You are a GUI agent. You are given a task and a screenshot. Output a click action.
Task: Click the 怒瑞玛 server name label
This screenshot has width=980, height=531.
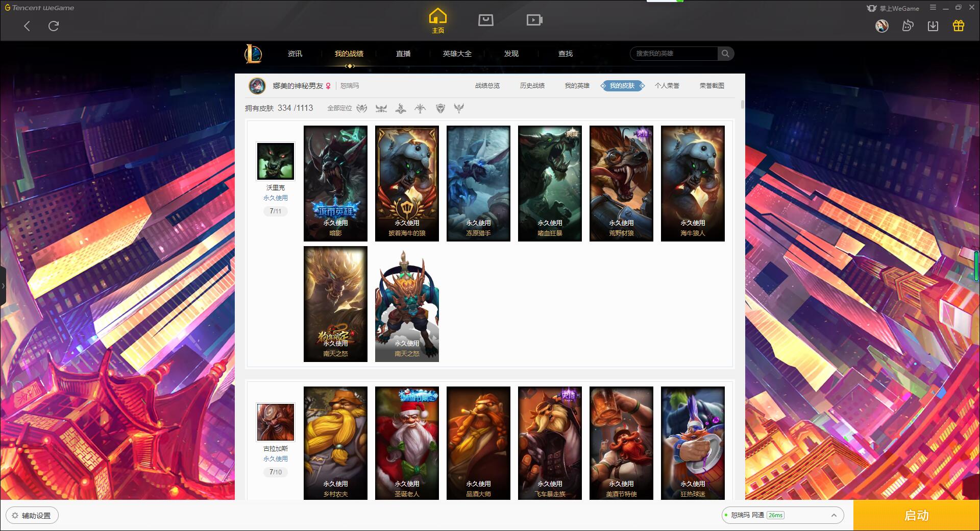click(x=350, y=86)
